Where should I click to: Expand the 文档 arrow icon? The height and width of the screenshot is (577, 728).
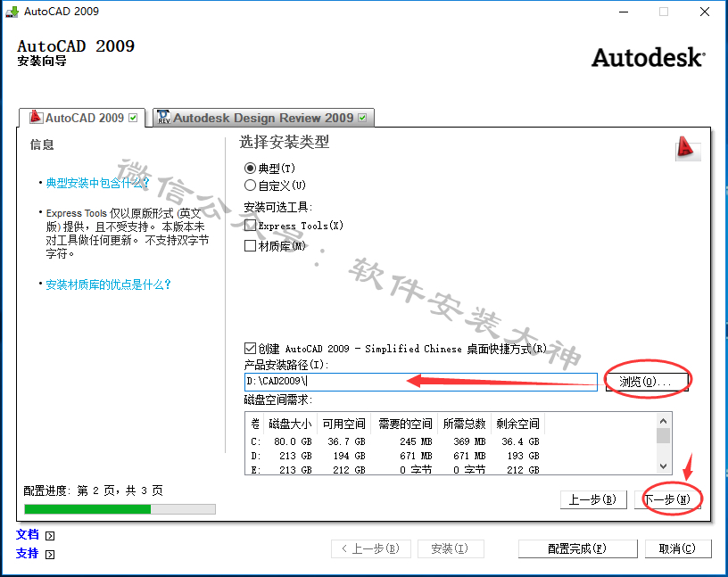coord(50,536)
